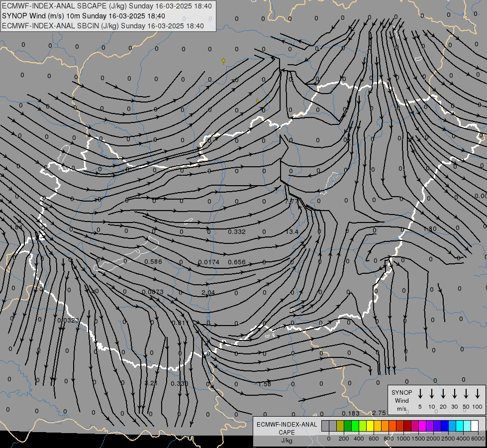487x448 pixels.
Task: Click the 0.330 value on the map
Action: 180,383
